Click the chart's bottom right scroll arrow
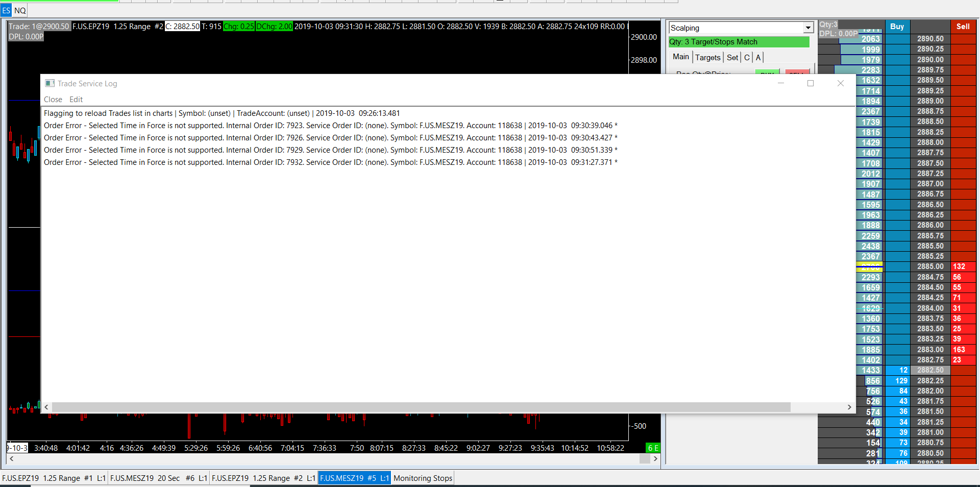Screen dimensions: 980x487 (655, 459)
